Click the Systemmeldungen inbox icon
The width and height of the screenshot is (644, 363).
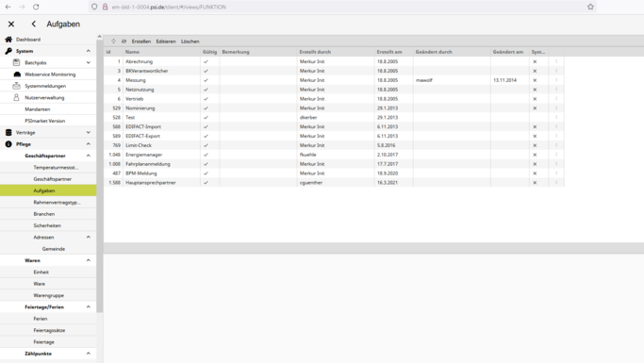16,86
